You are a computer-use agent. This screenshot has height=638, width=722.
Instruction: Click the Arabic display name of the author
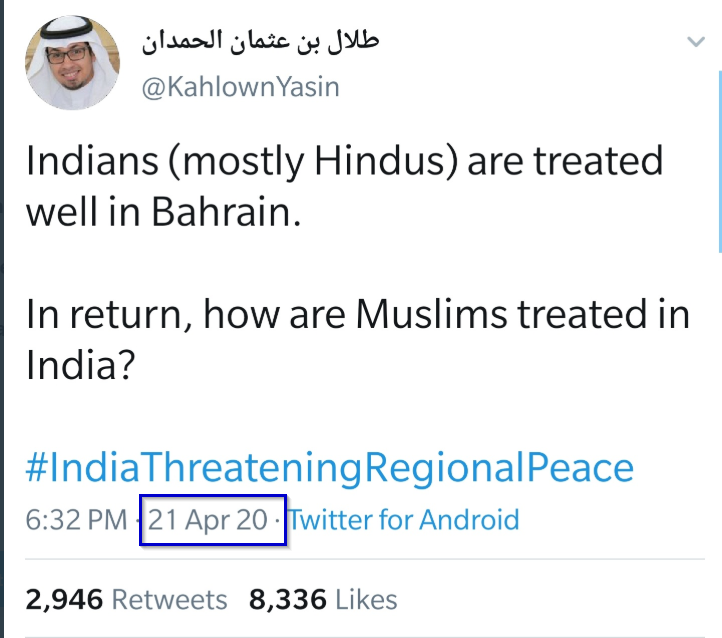point(261,41)
